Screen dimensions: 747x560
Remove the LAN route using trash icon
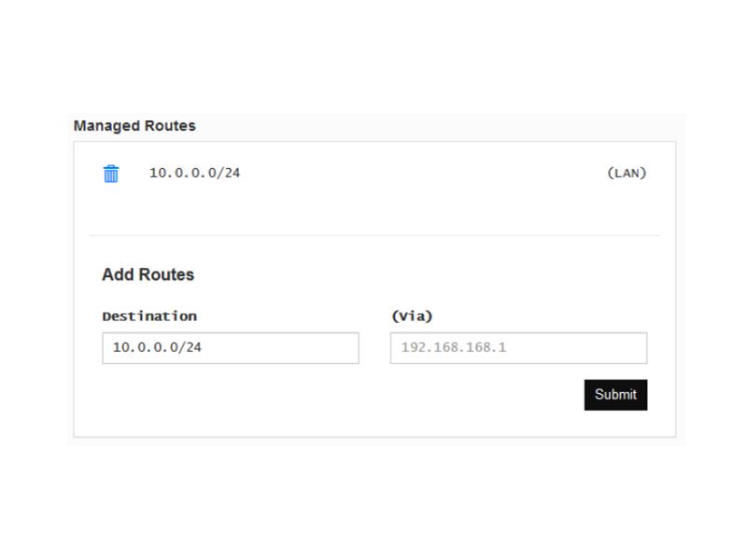[111, 174]
